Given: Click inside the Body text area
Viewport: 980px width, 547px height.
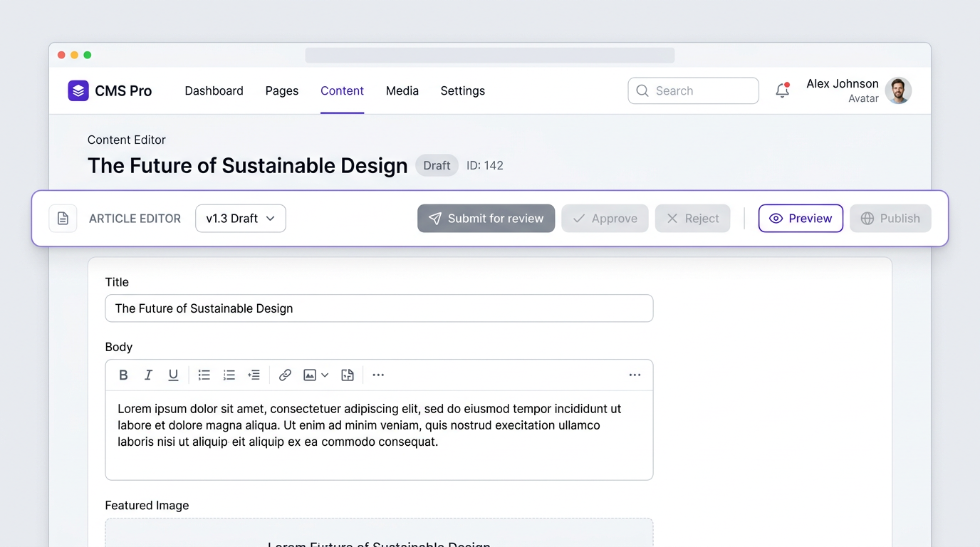Looking at the screenshot, I should click(x=379, y=435).
